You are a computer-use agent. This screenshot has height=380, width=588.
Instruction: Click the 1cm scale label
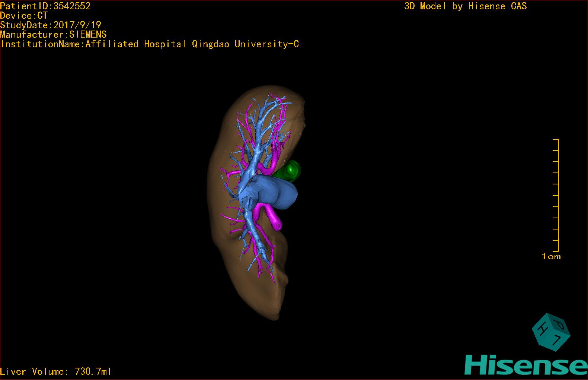[551, 256]
